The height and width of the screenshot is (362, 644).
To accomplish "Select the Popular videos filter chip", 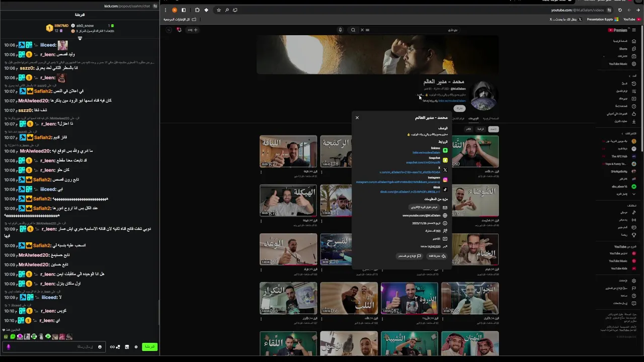I will pos(480,129).
